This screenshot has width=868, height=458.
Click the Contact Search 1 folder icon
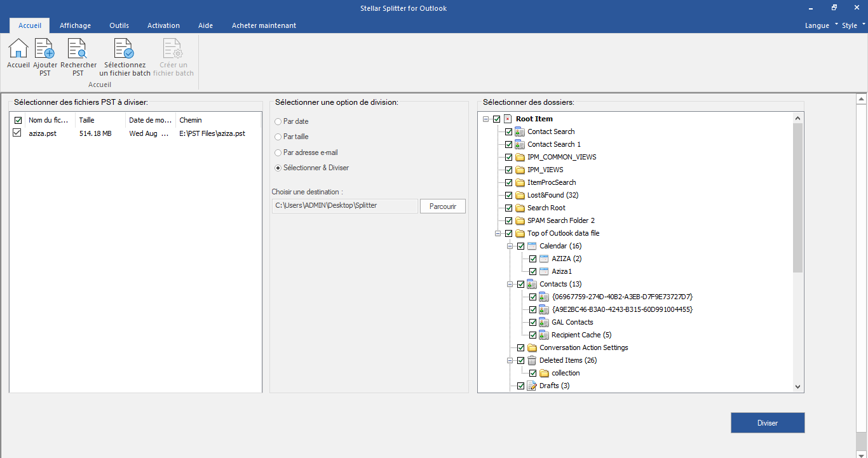point(520,144)
